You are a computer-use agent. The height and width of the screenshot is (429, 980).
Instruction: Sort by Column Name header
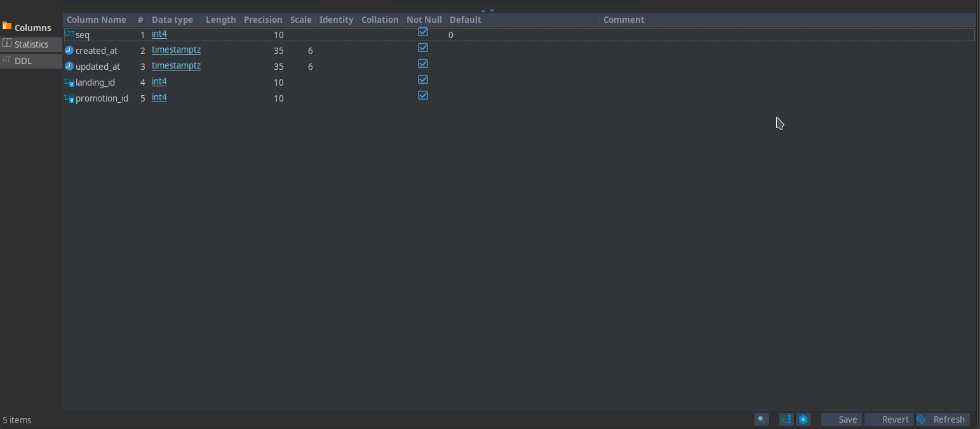click(97, 20)
